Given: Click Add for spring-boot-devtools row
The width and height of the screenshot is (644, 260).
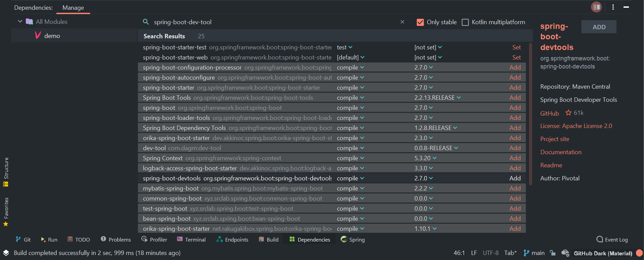Looking at the screenshot, I should click(x=515, y=178).
